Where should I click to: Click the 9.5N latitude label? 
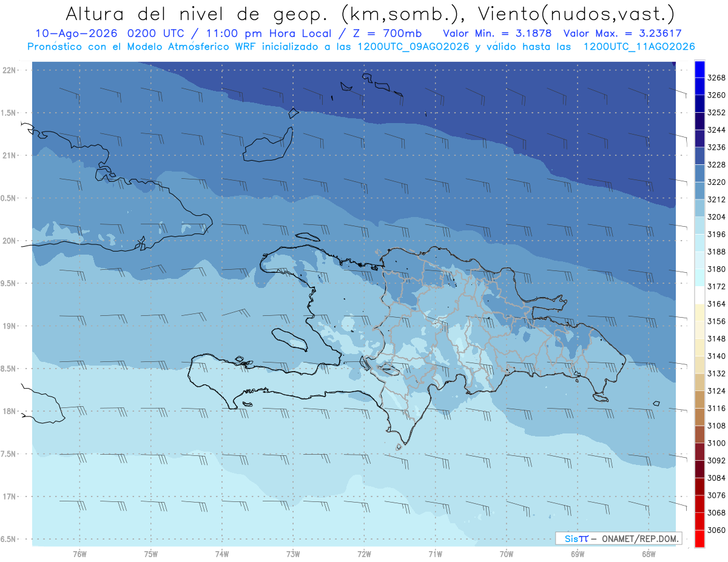click(9, 283)
